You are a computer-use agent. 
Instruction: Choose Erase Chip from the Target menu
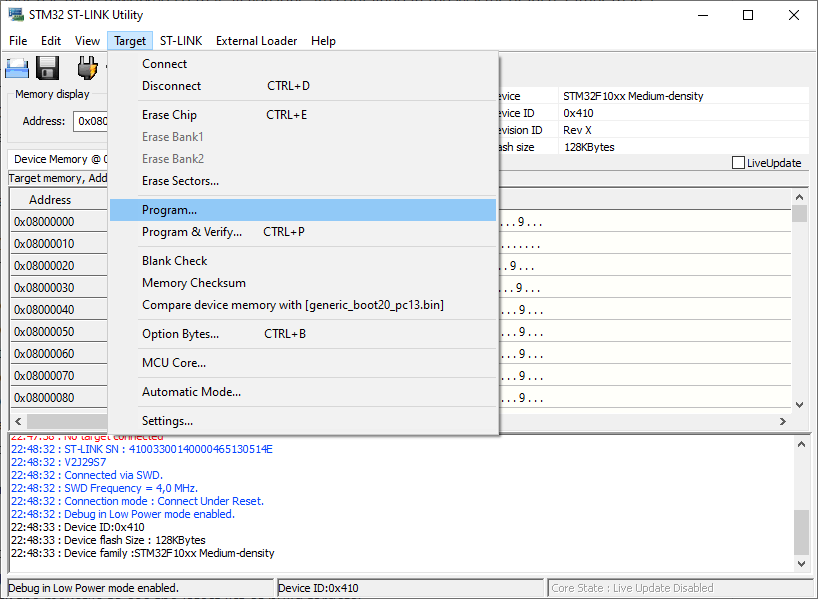pyautogui.click(x=303, y=115)
